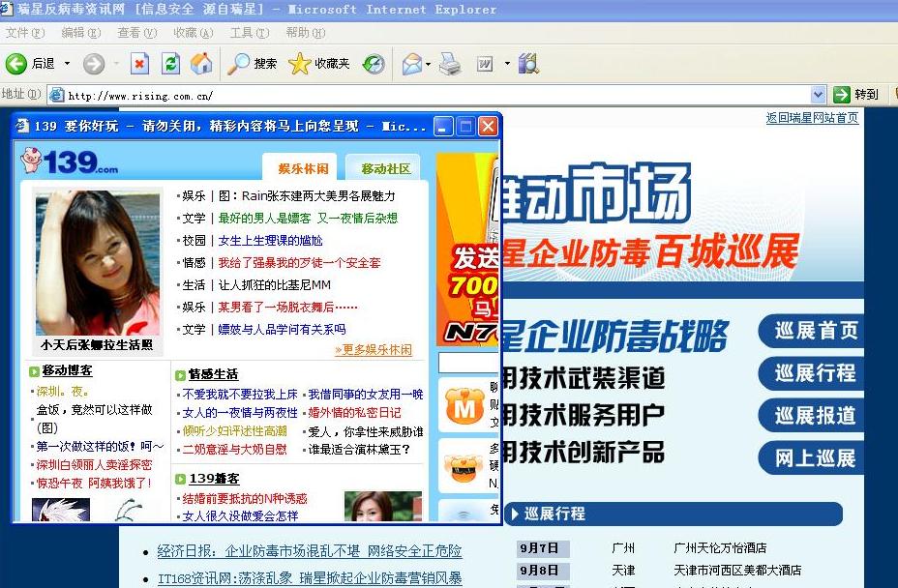The image size is (898, 588).
Task: Click the photo of 张娜拉 thumbnail
Action: coord(98,263)
